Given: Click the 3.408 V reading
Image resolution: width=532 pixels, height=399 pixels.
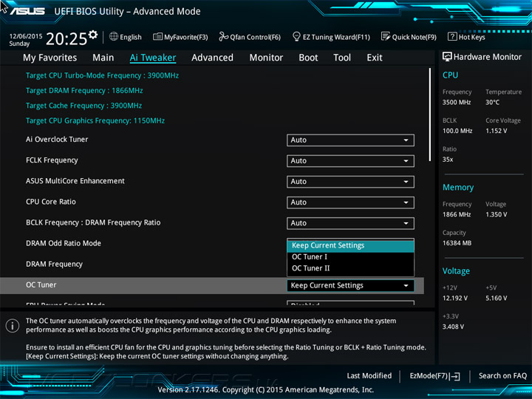Looking at the screenshot, I should (453, 327).
